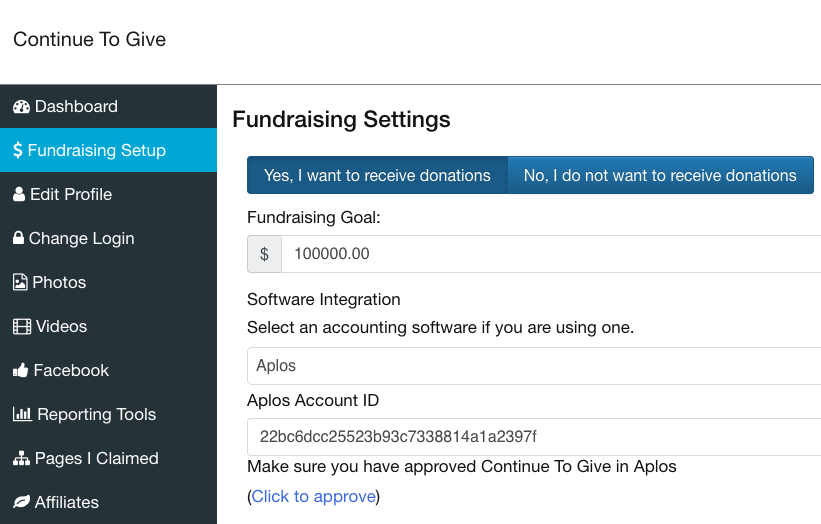Click the film strip icon beside Videos
This screenshot has width=821, height=524.
22,327
